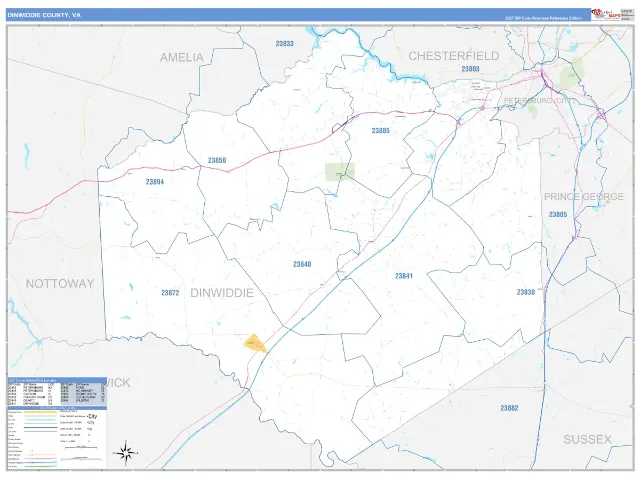Click ZIP code label 23894
This screenshot has height=480, width=640.
point(155,182)
